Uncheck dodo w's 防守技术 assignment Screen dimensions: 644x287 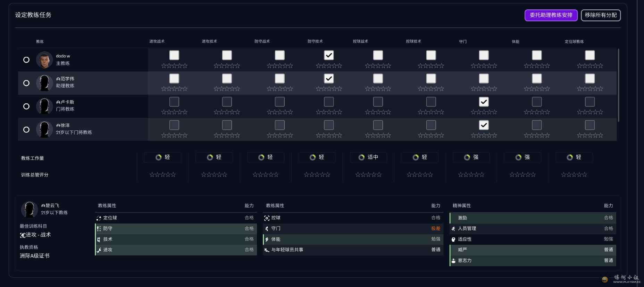[x=328, y=55]
